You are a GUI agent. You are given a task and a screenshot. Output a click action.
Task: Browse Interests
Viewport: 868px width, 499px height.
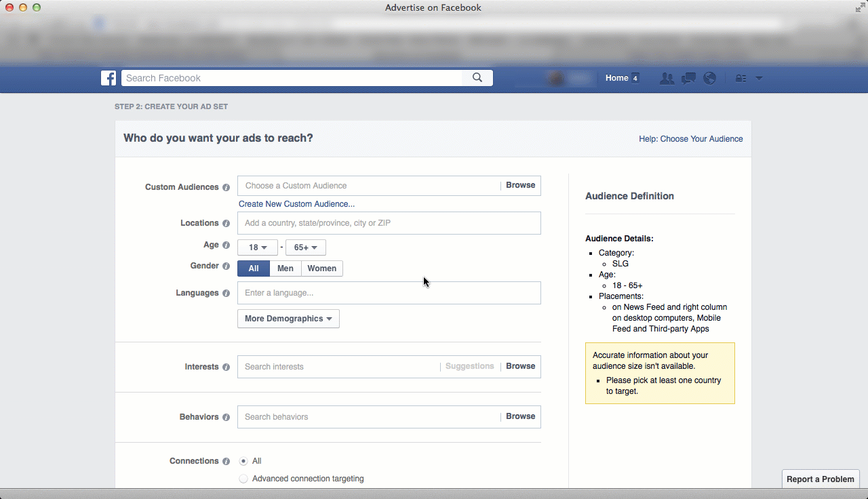(521, 366)
